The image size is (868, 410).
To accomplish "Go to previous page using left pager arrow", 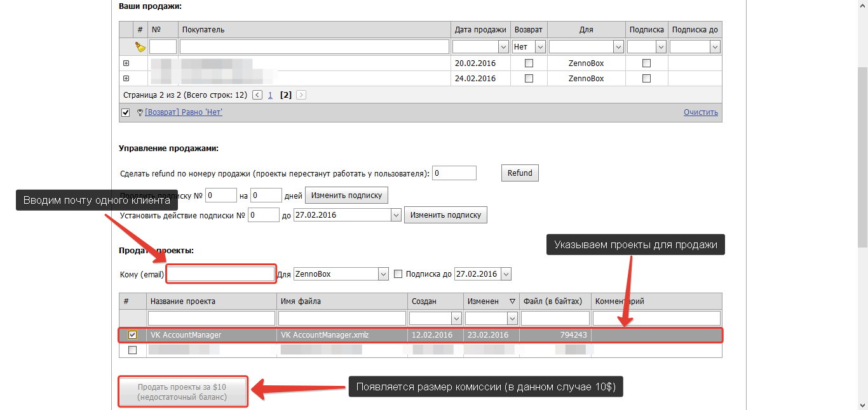I will pyautogui.click(x=257, y=95).
